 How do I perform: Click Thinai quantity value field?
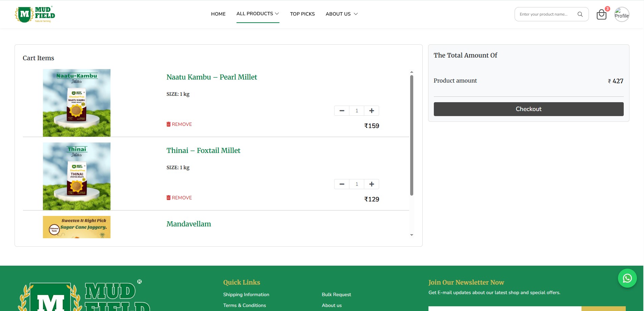(x=357, y=184)
